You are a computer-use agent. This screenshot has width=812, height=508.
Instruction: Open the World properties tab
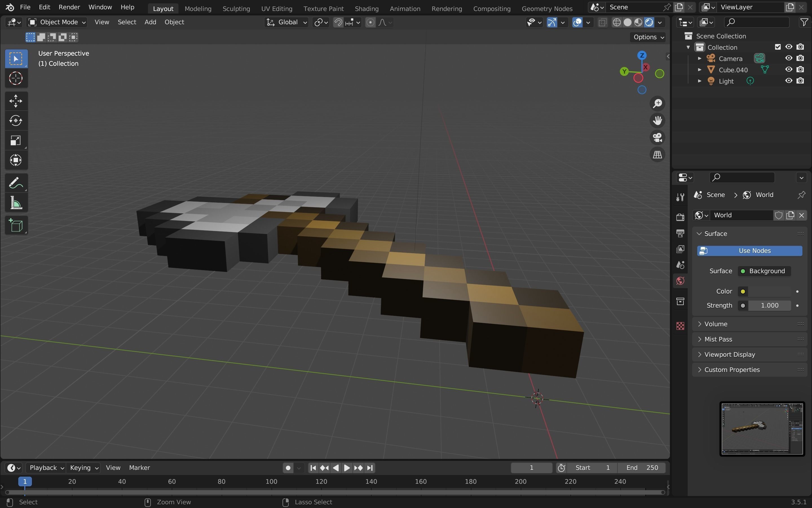coord(680,281)
